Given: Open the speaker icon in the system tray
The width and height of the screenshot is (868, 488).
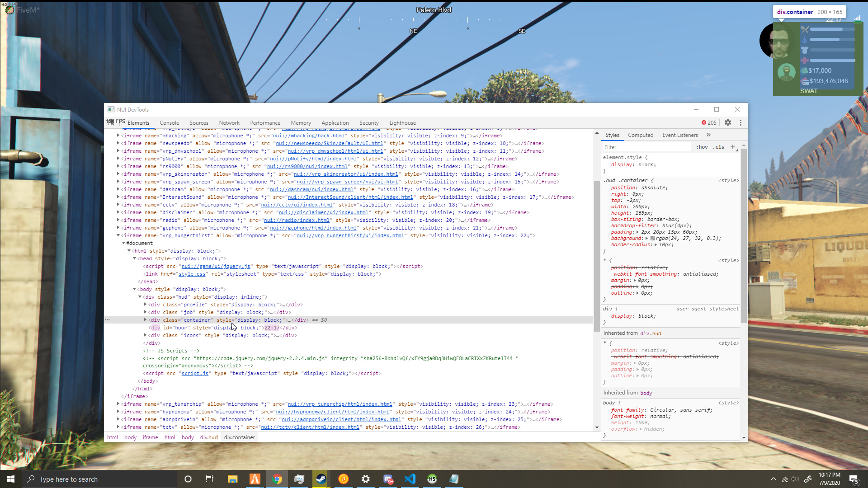Looking at the screenshot, I should coord(796,479).
